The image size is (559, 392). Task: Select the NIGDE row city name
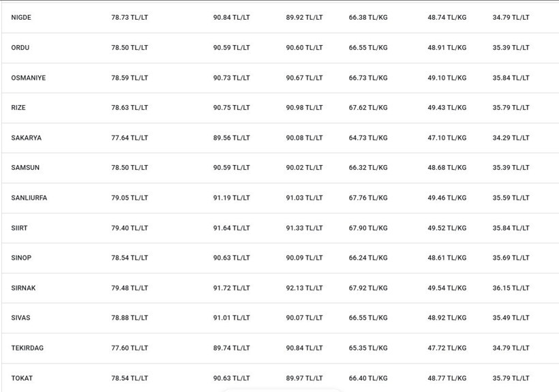21,18
